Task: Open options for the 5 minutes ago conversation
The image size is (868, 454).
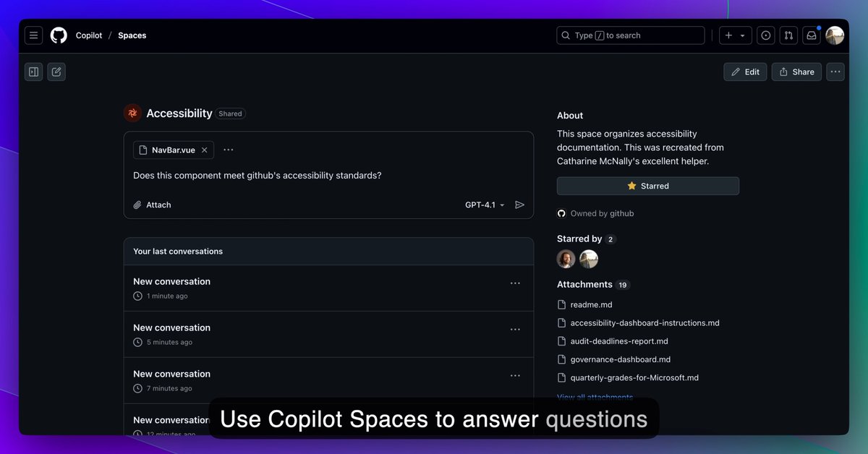Action: (515, 330)
